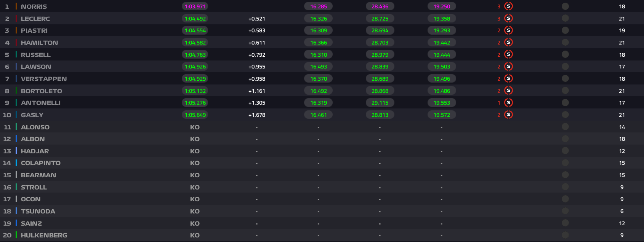The height and width of the screenshot is (242, 644).
Task: Click Hamilton's red soft tyre icon
Action: 508,43
